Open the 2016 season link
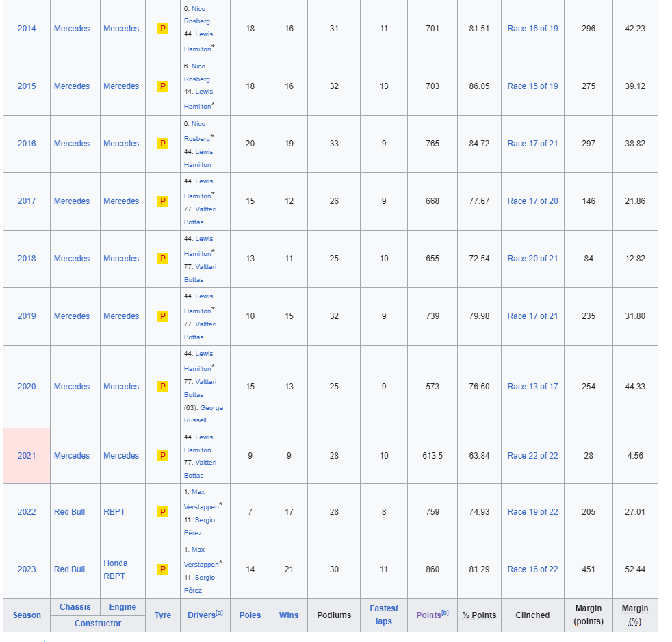This screenshot has height=642, width=672. coord(27,144)
